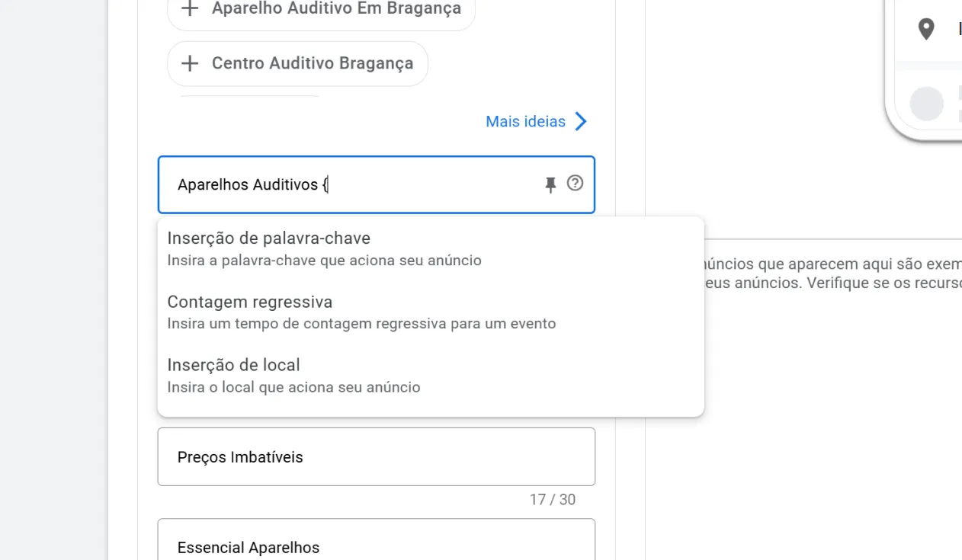Add the Aparelho Auditivo Em Bragança suggestion text
Viewport: 962px width, 560px height.
pos(336,9)
